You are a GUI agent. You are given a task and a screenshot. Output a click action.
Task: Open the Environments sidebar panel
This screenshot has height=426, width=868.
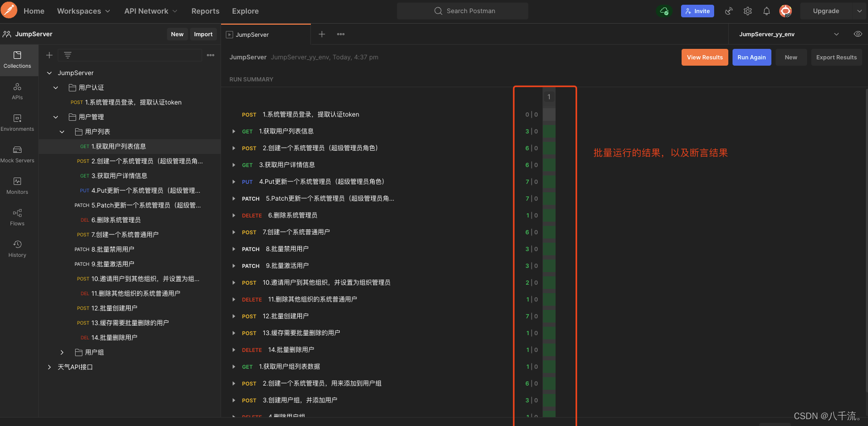click(17, 123)
